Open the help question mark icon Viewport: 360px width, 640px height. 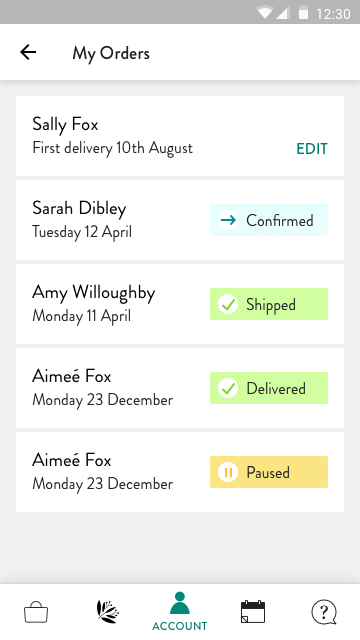pyautogui.click(x=324, y=612)
